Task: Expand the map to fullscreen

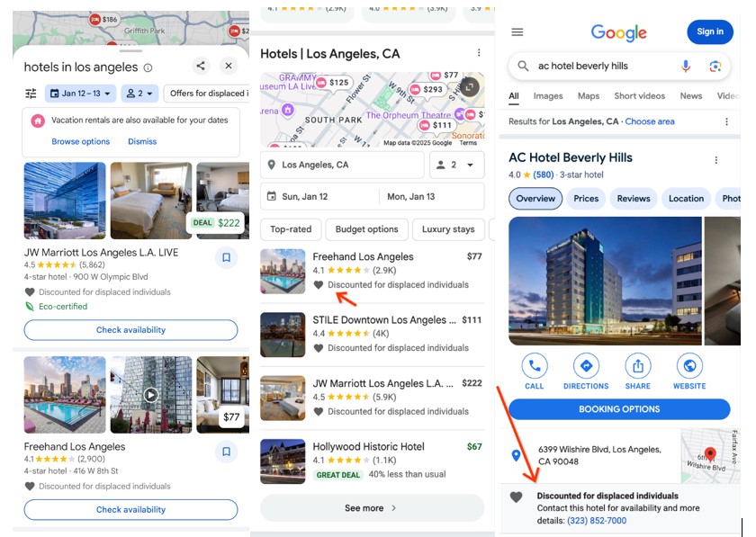Action: 469,86
